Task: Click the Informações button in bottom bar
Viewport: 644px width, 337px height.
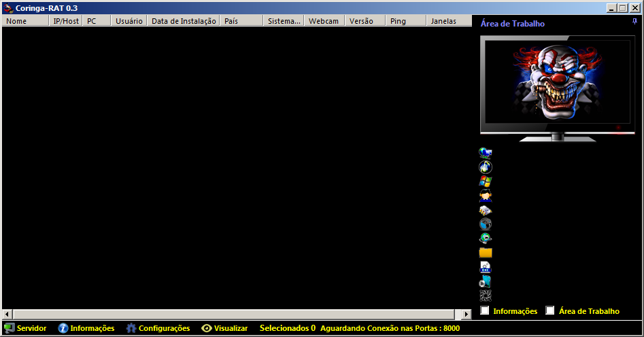Action: pos(86,328)
